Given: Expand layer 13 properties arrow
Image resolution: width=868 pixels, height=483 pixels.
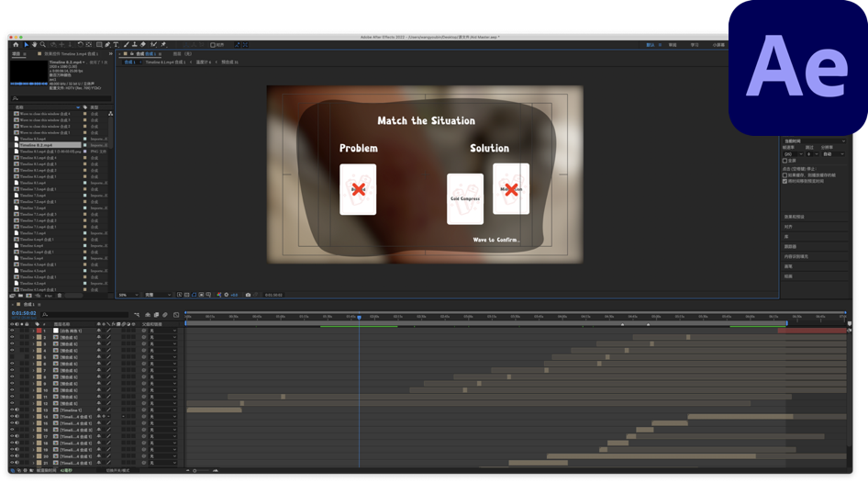Looking at the screenshot, I should click(33, 410).
